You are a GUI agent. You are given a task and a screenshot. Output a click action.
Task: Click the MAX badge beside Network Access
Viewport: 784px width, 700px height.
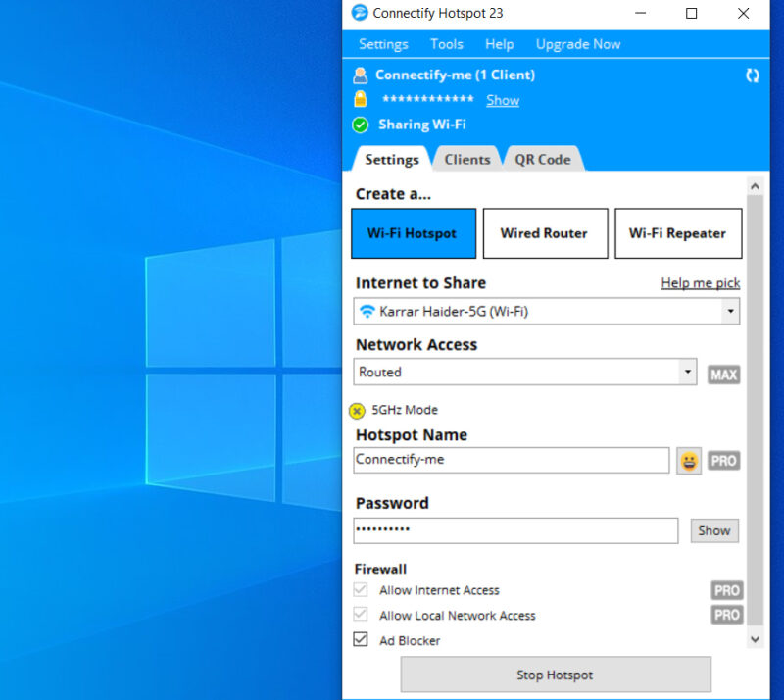pos(723,375)
